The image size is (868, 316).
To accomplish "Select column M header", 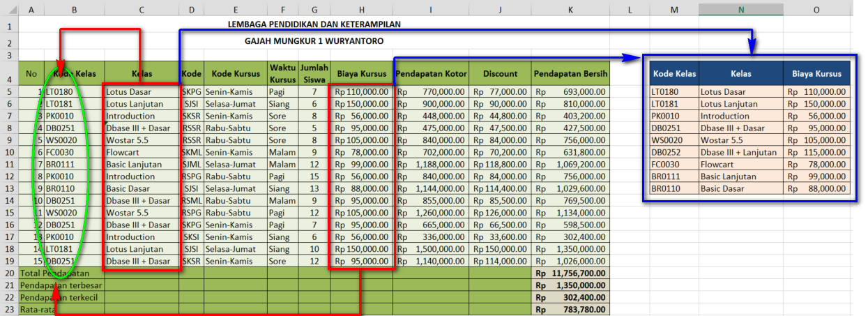I will (x=674, y=10).
